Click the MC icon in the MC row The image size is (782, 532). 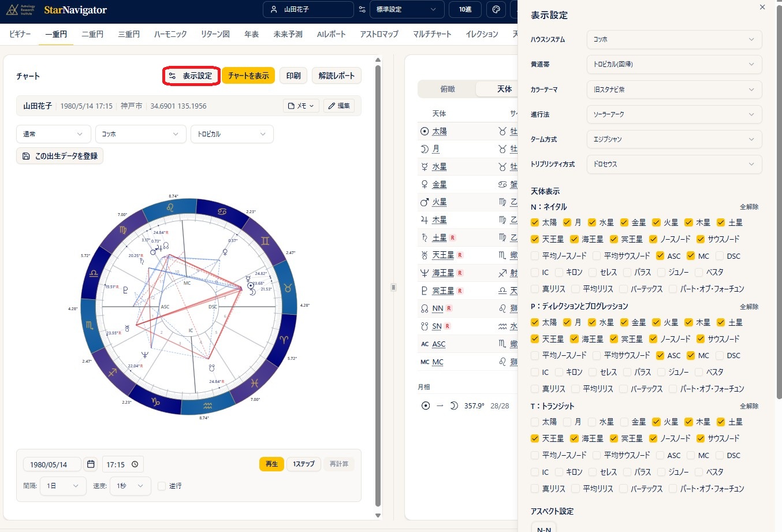[424, 362]
